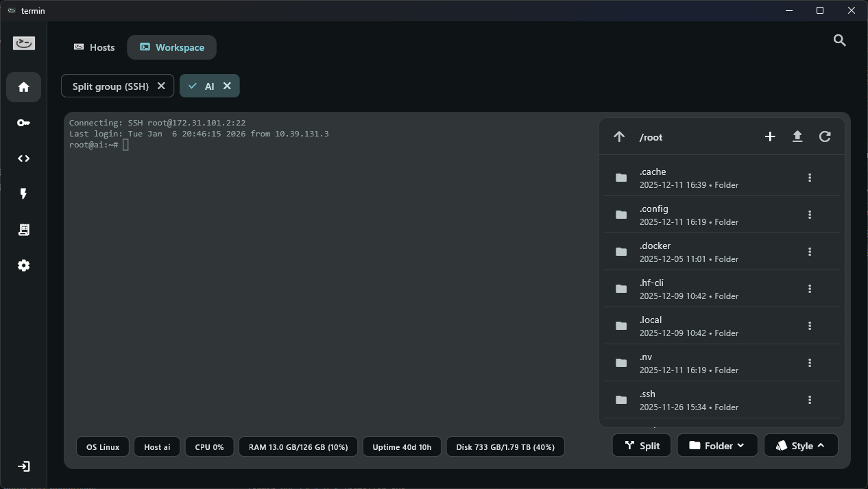Click the Split button

point(641,446)
